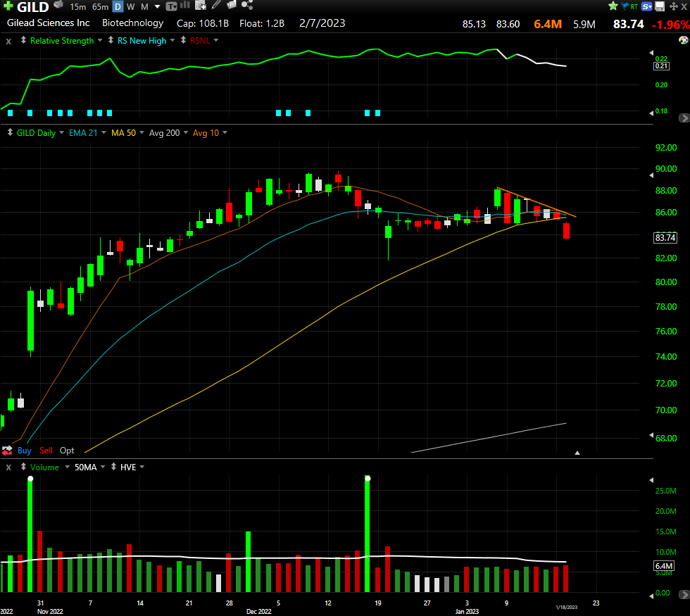
Task: Click the x on the Volume pane
Action: (8, 467)
